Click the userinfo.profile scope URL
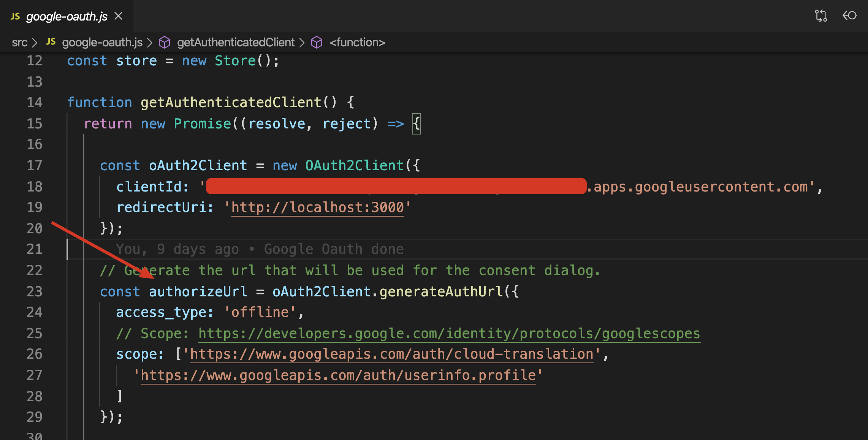The width and height of the screenshot is (868, 440). [338, 375]
